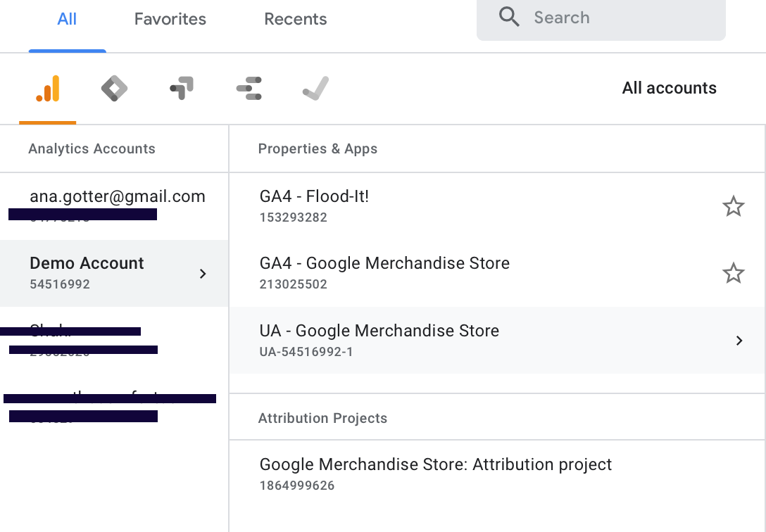
Task: Open GA4 - Flood-It! property
Action: 497,206
